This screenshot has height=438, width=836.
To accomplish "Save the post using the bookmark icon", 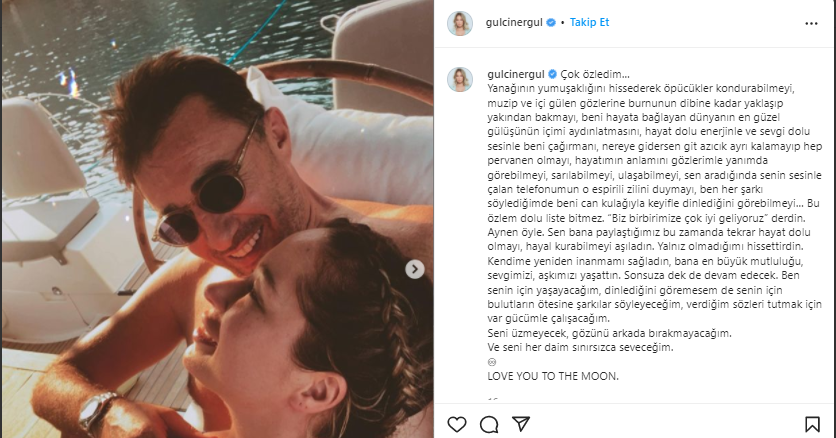I will click(x=812, y=424).
